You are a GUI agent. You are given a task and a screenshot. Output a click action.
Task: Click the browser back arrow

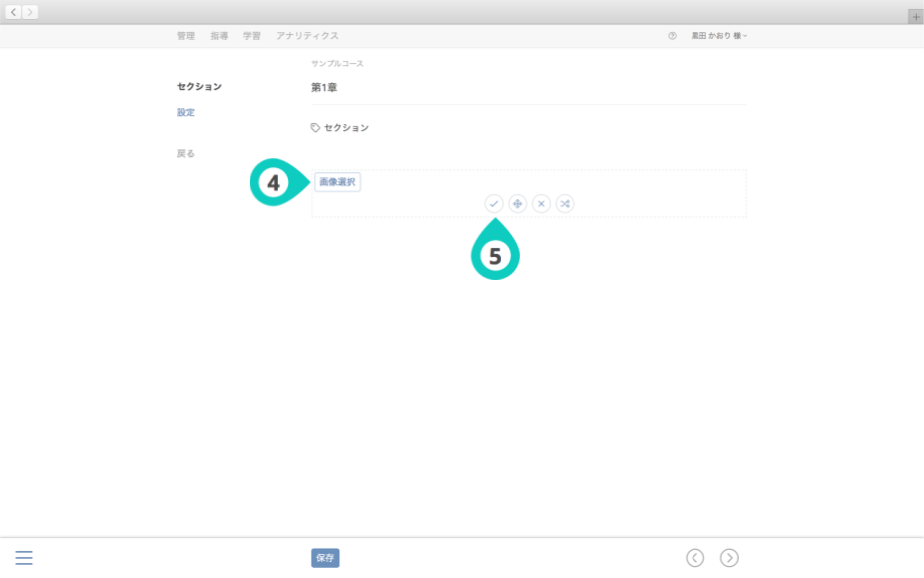click(14, 12)
